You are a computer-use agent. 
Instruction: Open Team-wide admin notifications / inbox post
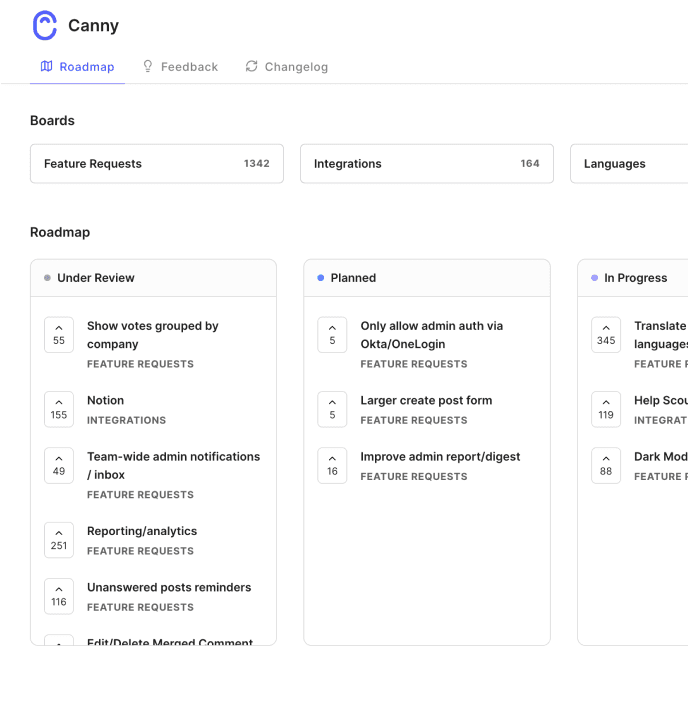[x=173, y=465]
